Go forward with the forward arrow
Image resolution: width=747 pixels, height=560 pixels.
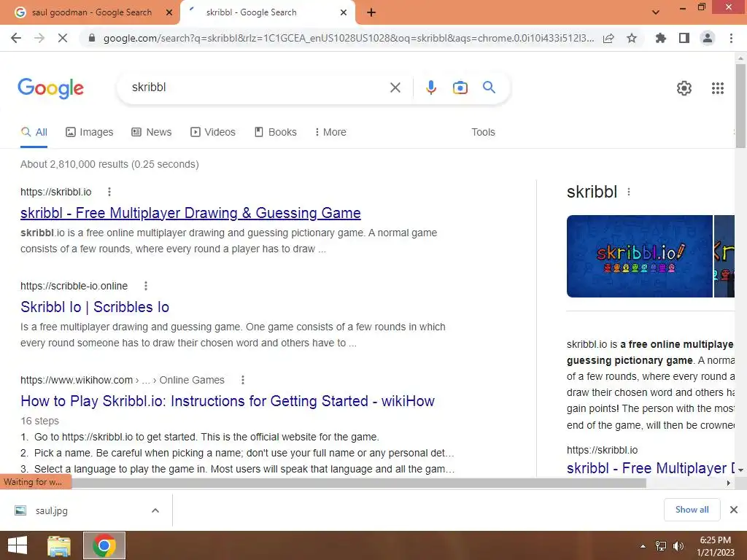pyautogui.click(x=39, y=38)
